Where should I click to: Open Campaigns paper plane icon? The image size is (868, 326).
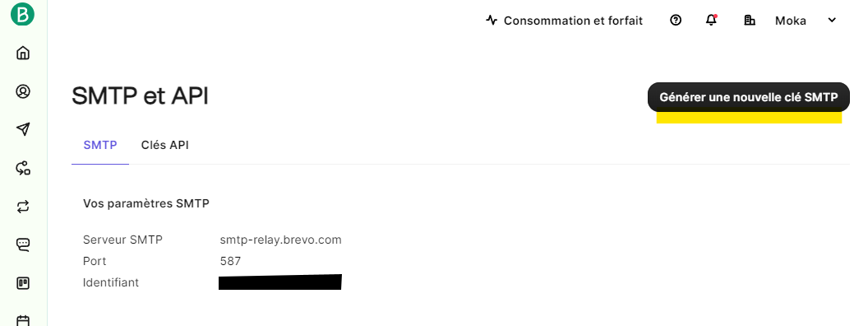coord(23,129)
